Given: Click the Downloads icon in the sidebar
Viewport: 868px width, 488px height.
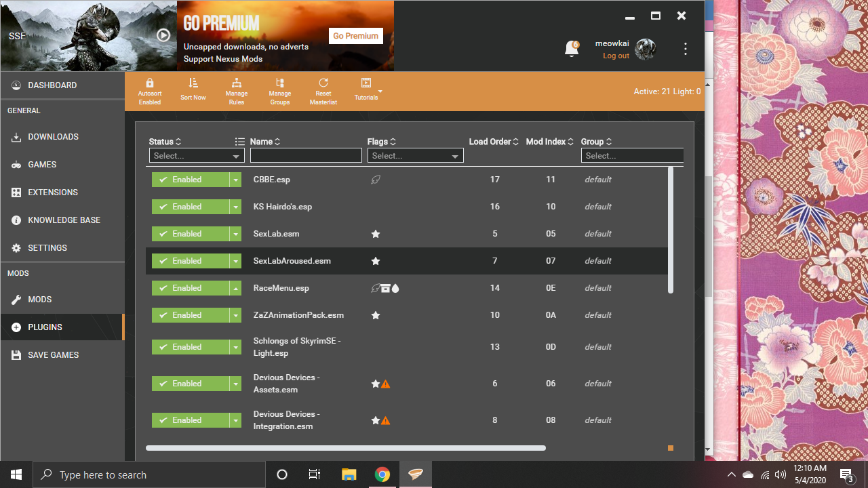Looking at the screenshot, I should pyautogui.click(x=16, y=137).
